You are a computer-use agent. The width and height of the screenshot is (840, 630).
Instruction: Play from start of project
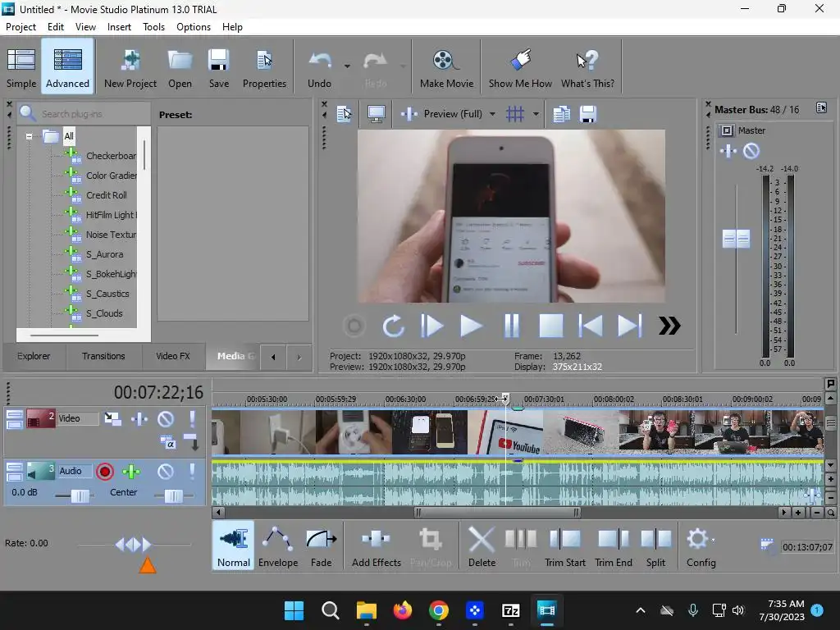point(431,326)
